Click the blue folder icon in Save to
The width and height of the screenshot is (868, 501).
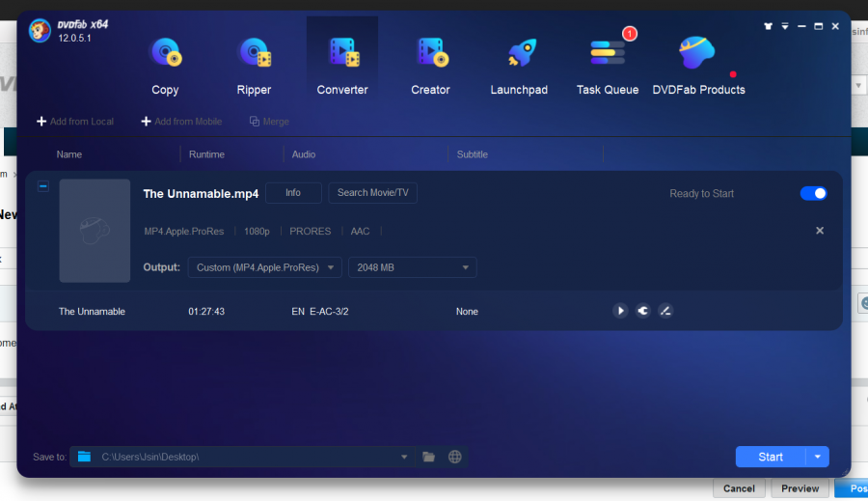point(84,457)
